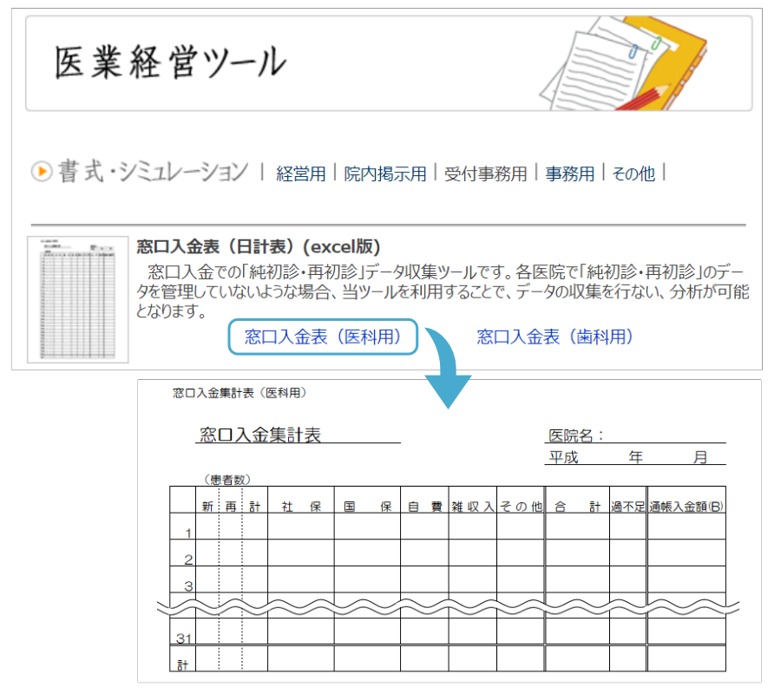
Task: Click the row 1 社保 cell
Action: point(300,527)
